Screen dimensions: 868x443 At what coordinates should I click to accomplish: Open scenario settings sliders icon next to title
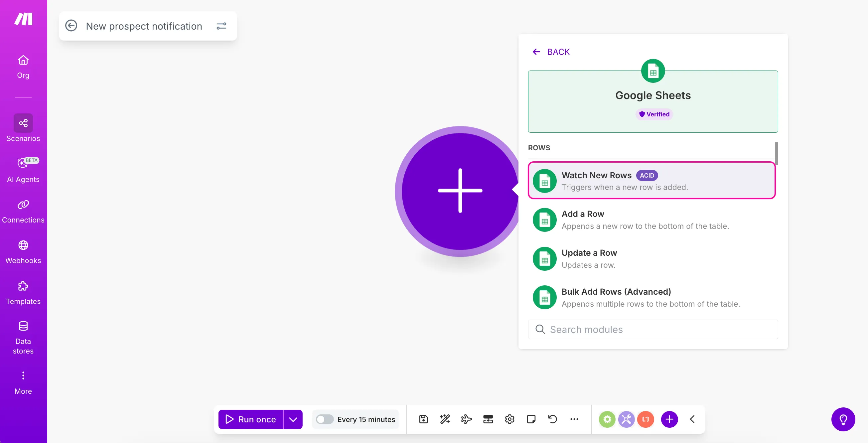point(221,26)
